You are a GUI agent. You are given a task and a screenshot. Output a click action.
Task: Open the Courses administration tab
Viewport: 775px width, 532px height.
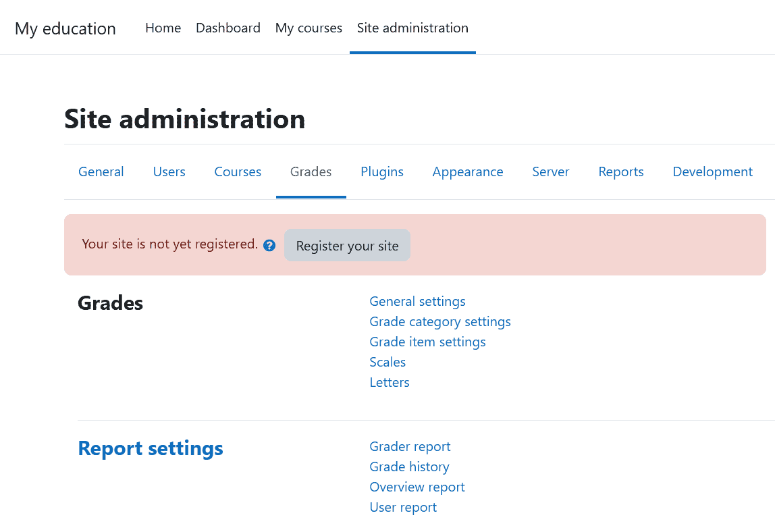tap(238, 171)
